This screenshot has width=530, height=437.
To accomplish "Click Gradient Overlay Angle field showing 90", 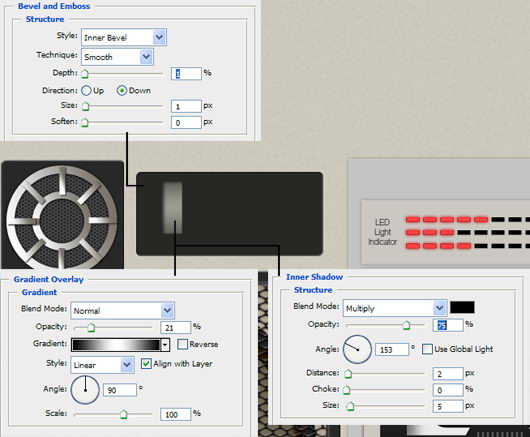I will pos(120,390).
